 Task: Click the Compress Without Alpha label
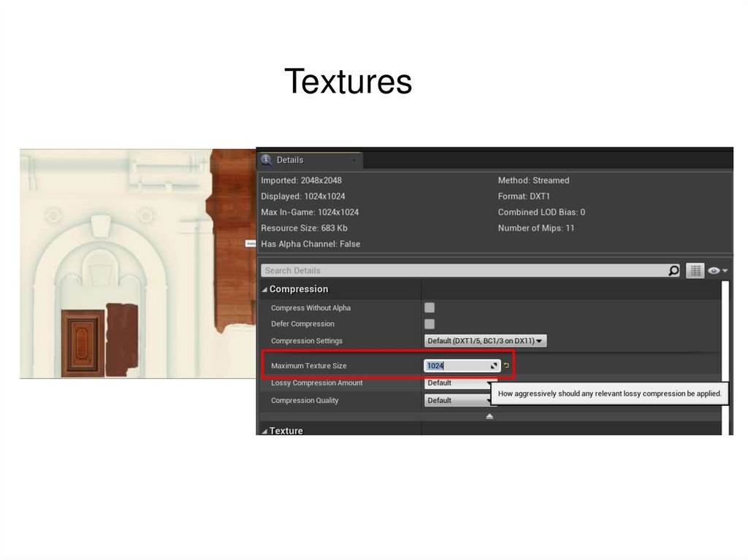coord(310,308)
